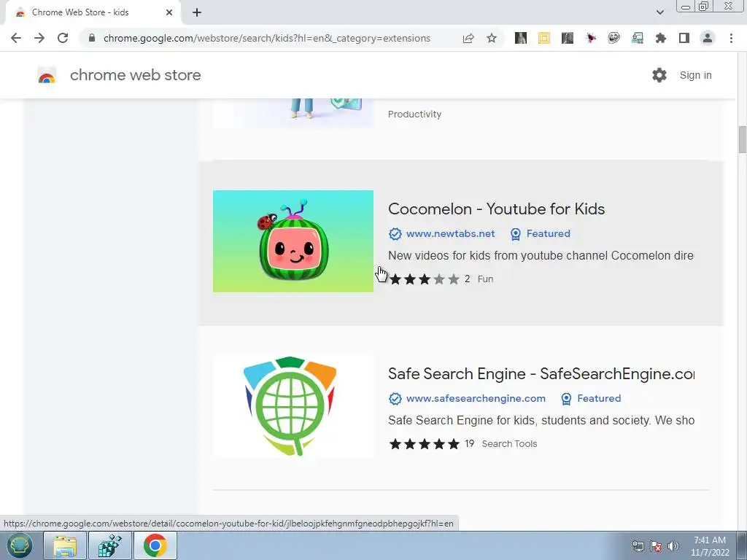
Task: Bookmark this page with the star icon
Action: tap(492, 38)
